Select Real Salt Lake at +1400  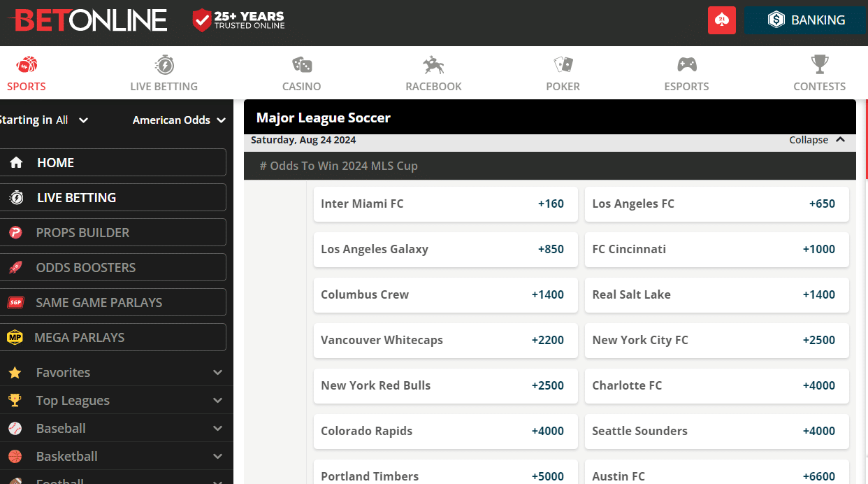tap(717, 295)
